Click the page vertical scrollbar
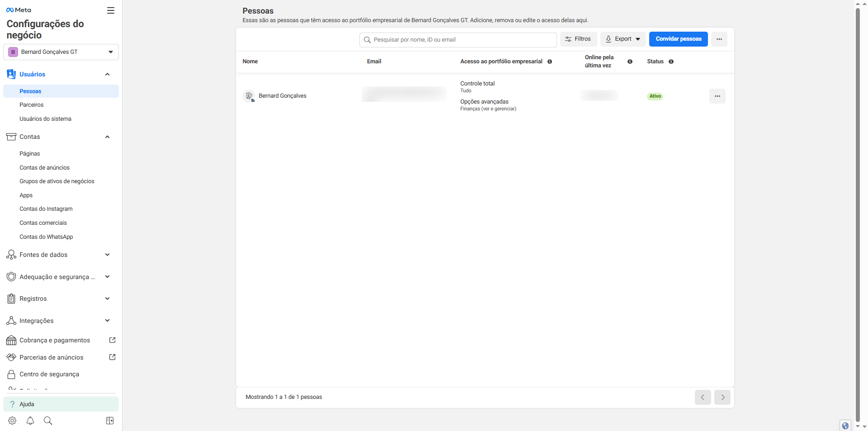The height and width of the screenshot is (431, 868). pyautogui.click(x=858, y=215)
